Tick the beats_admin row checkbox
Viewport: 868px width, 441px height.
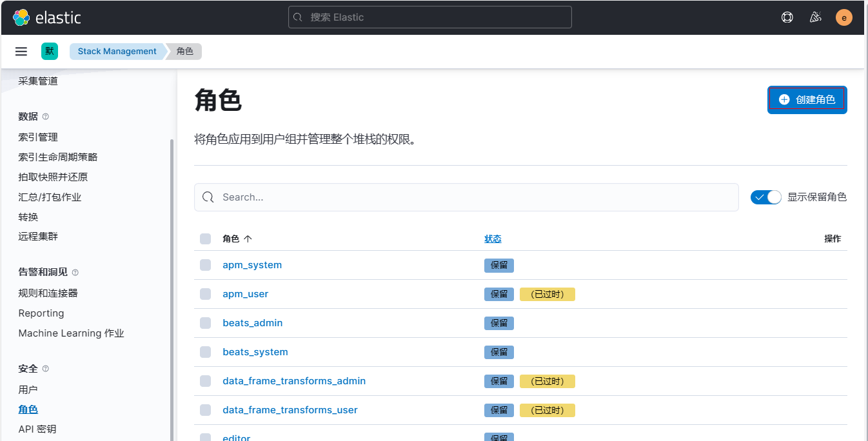(x=205, y=323)
